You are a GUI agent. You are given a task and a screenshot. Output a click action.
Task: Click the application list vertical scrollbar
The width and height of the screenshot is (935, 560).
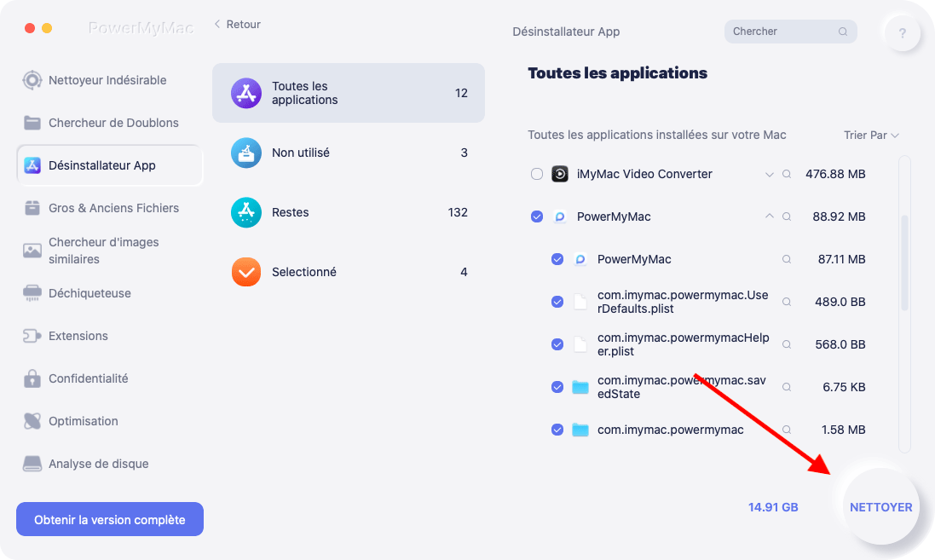(x=904, y=263)
